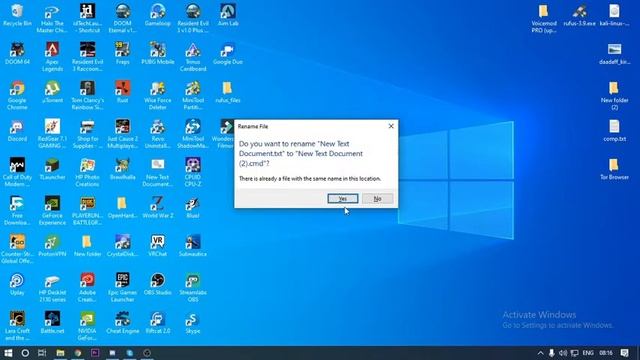This screenshot has height=360, width=640.
Task: Select the Just Cause 2 Multiplayer icon
Action: pyautogui.click(x=122, y=134)
